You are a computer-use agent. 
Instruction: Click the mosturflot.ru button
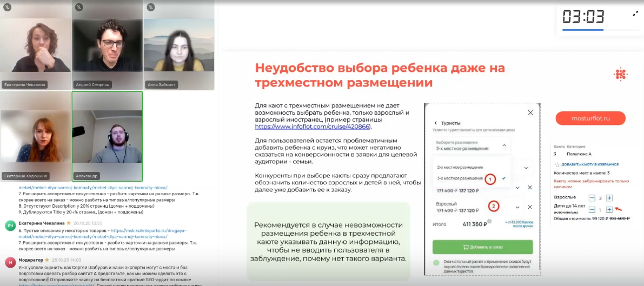click(590, 118)
